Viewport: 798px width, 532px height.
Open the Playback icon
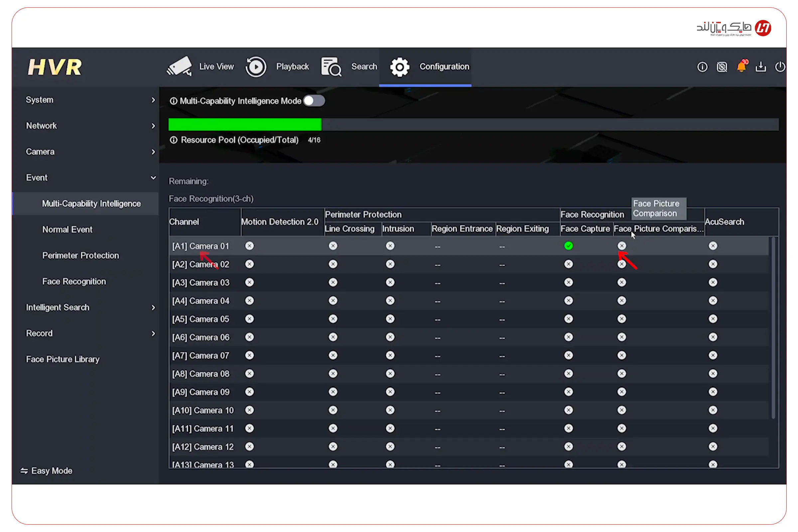point(256,66)
